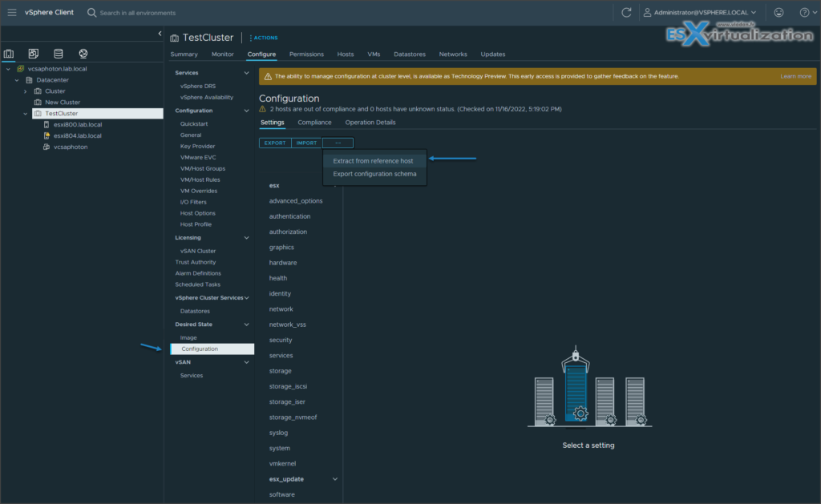Open the VMs and Templates inventory view
The image size is (821, 504).
pos(33,53)
